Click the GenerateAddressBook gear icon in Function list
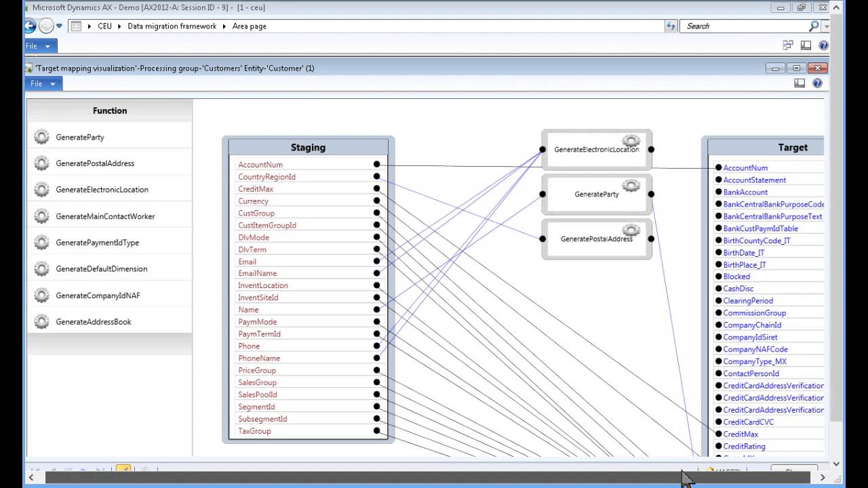 coord(41,321)
